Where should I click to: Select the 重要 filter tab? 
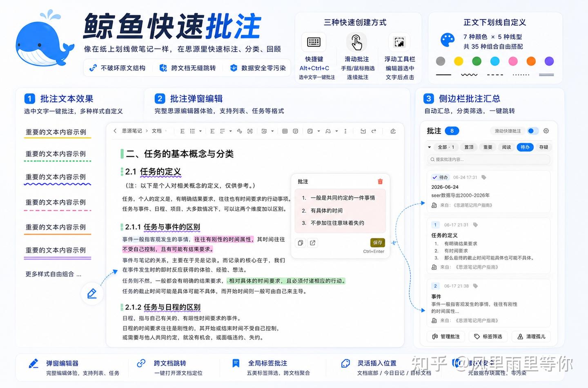pos(488,147)
